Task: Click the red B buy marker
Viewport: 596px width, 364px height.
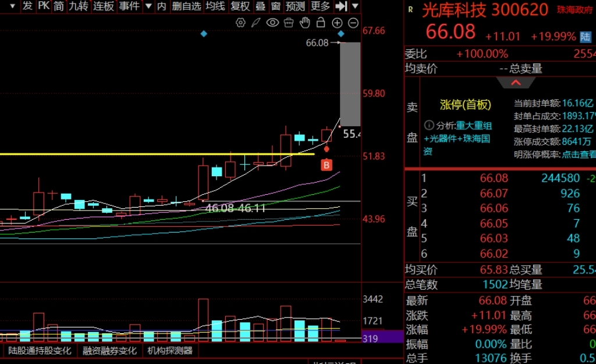Action: pos(327,165)
